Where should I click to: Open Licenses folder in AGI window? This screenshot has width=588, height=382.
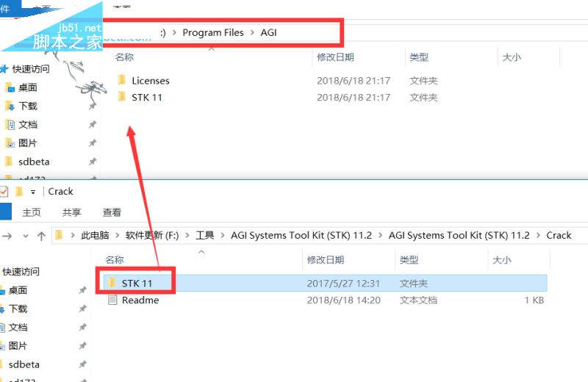click(151, 81)
